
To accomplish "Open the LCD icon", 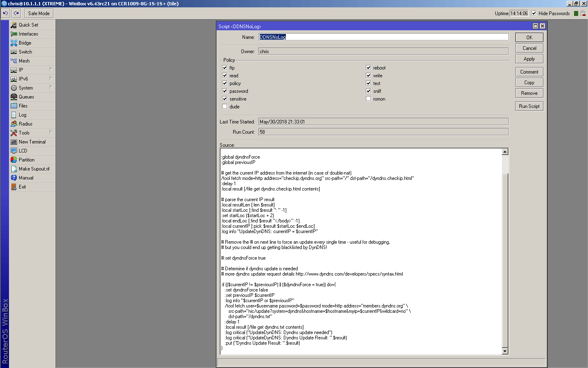I will 14,151.
